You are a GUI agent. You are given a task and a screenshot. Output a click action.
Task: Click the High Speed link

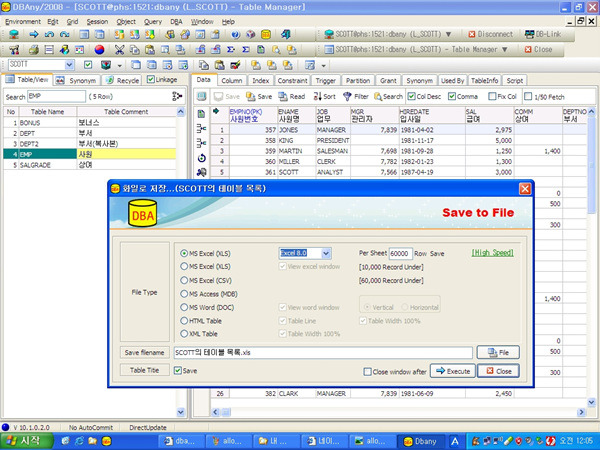pyautogui.click(x=492, y=253)
